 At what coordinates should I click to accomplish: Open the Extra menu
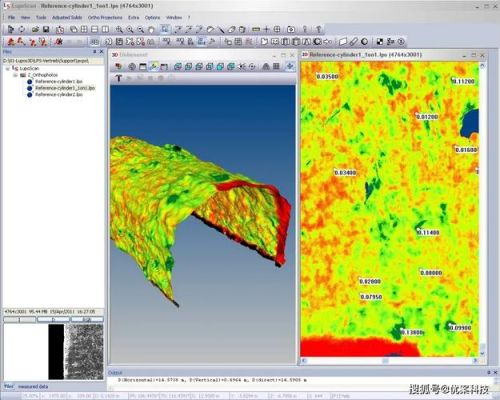point(134,17)
